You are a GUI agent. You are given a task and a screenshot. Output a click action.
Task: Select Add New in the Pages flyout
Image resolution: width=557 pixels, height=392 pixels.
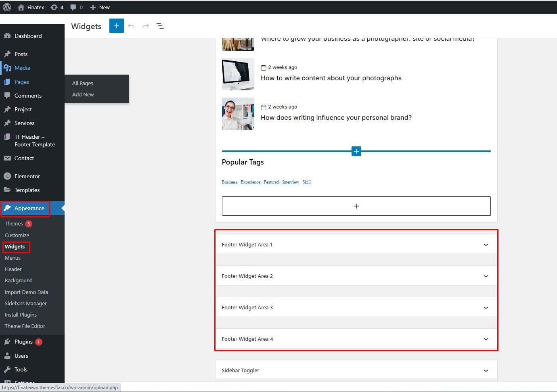click(x=83, y=94)
